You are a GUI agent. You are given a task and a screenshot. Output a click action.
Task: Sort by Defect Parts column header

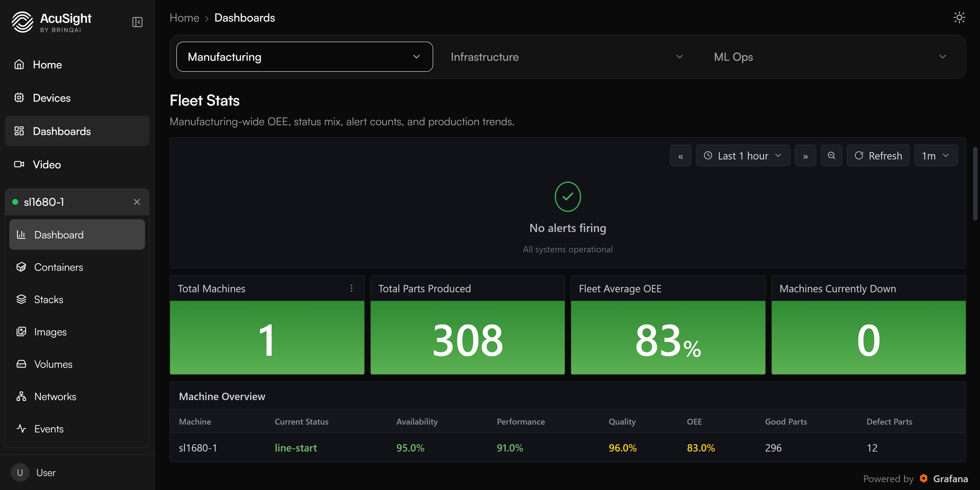[889, 421]
